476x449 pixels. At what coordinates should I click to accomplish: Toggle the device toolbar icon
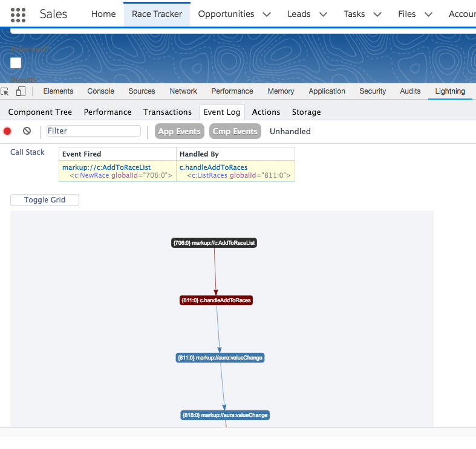click(21, 91)
